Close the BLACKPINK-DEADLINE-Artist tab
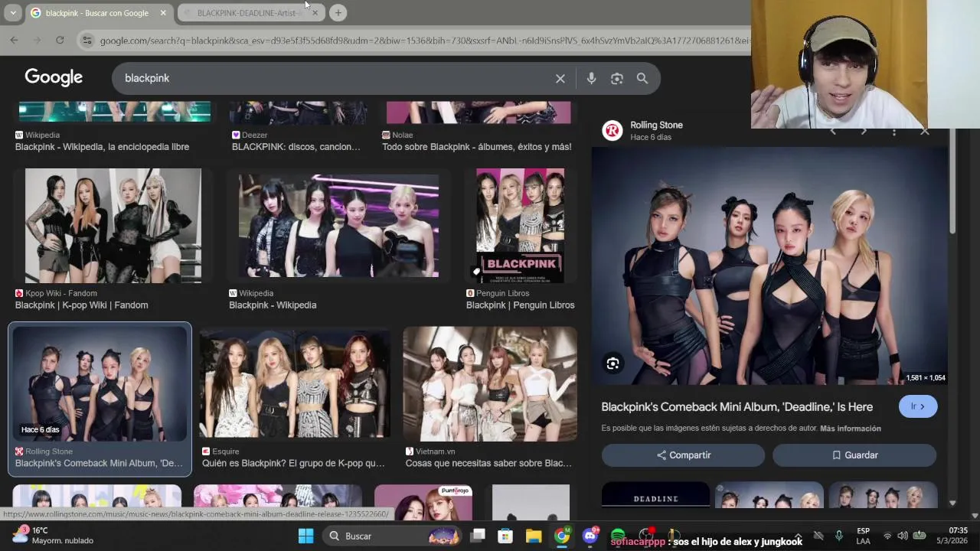 (315, 13)
